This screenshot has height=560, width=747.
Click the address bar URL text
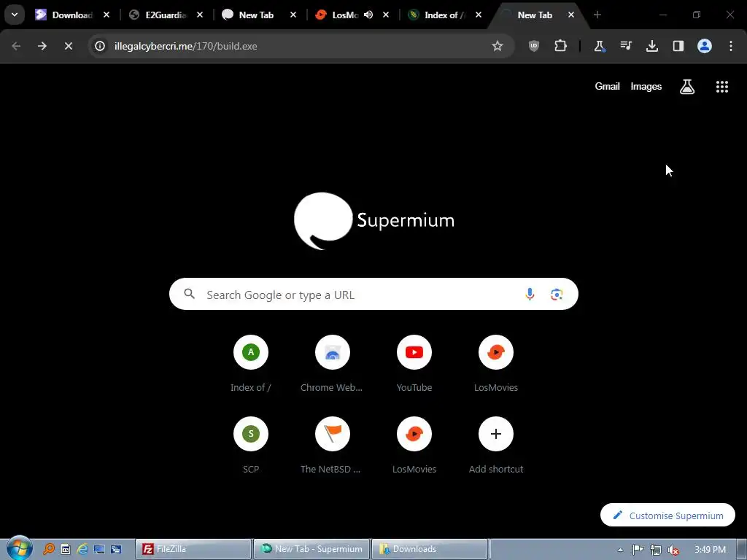(186, 46)
